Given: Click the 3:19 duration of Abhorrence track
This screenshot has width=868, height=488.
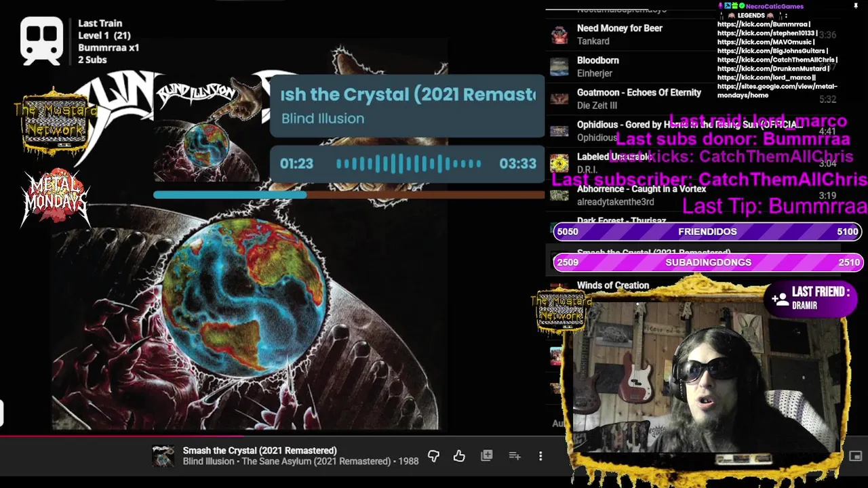Looking at the screenshot, I should point(827,196).
